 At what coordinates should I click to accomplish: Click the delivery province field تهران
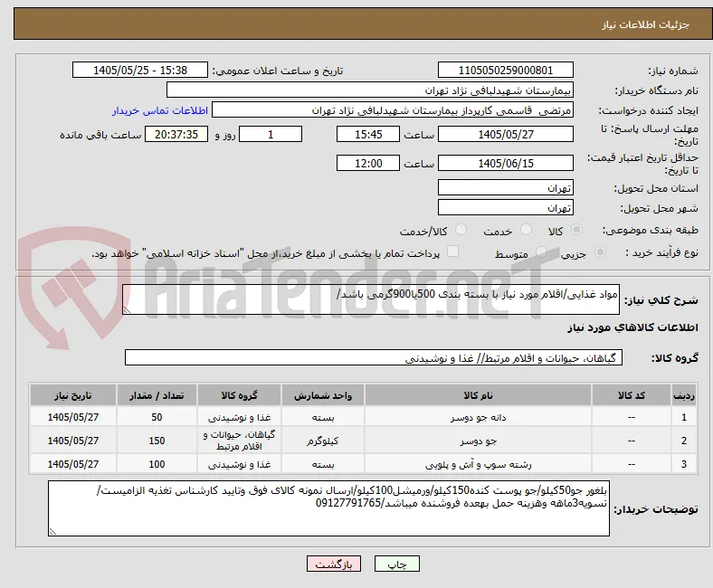[x=505, y=187]
